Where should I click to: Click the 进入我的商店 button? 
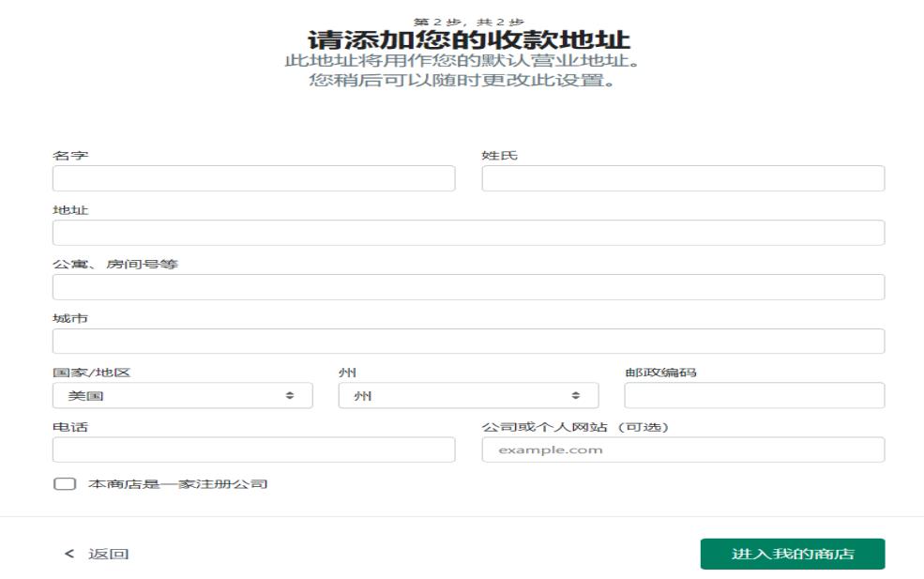point(793,554)
